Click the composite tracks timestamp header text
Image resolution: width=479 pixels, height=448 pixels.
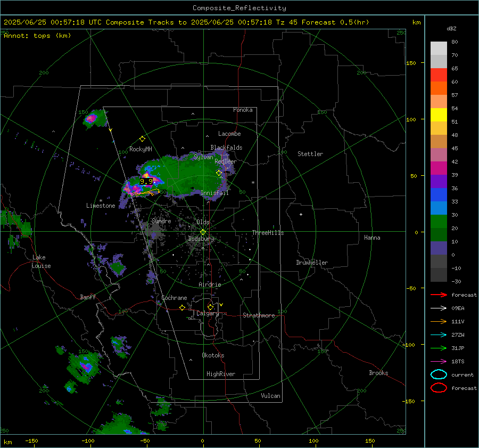point(186,22)
